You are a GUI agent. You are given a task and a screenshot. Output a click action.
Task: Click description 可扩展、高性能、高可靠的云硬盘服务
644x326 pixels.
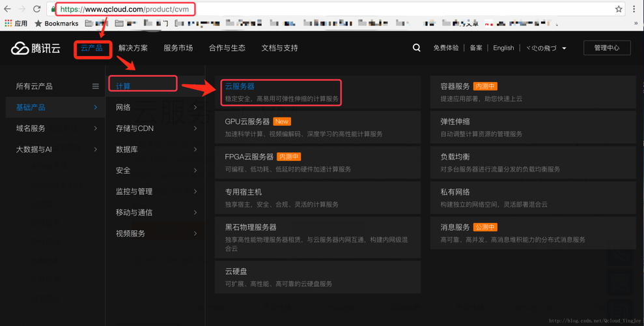[279, 284]
